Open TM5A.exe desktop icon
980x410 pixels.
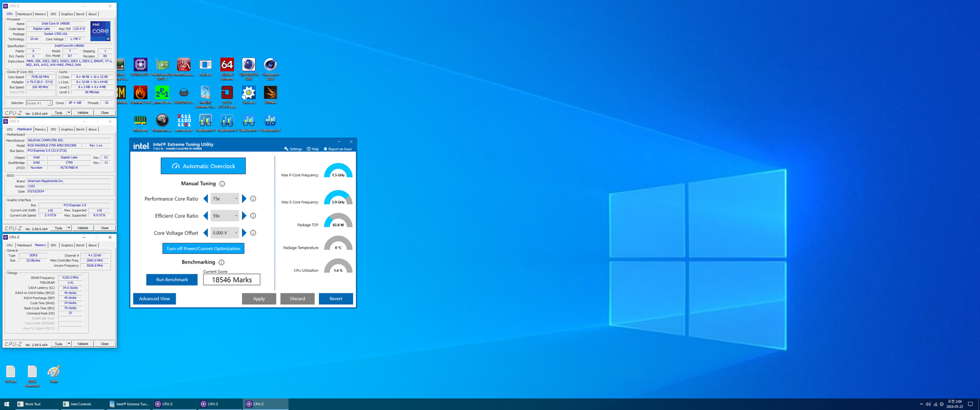pos(140,123)
